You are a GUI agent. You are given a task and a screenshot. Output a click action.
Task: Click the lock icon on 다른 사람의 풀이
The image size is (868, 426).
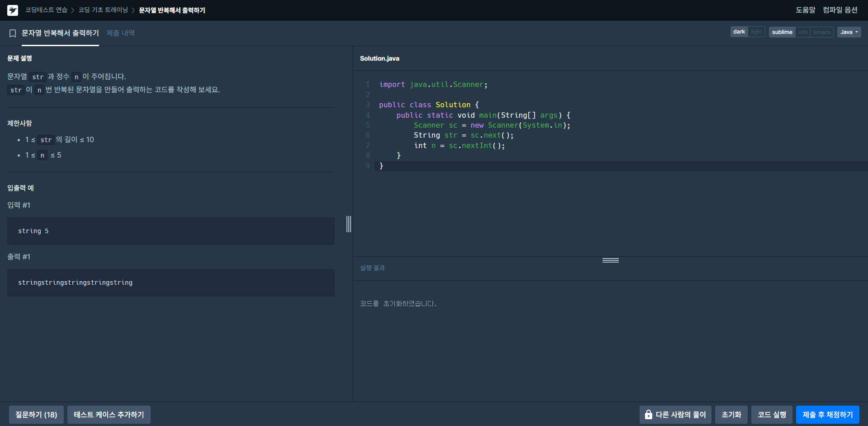coord(649,415)
